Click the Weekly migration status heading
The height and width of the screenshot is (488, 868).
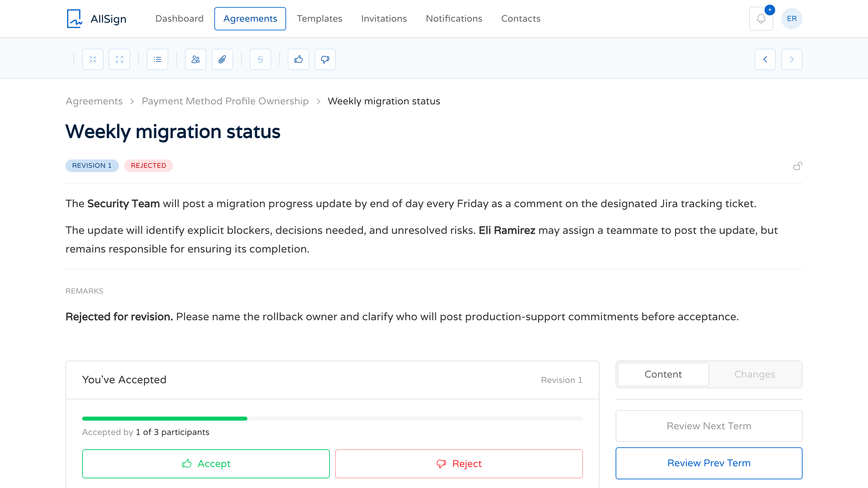coord(173,131)
